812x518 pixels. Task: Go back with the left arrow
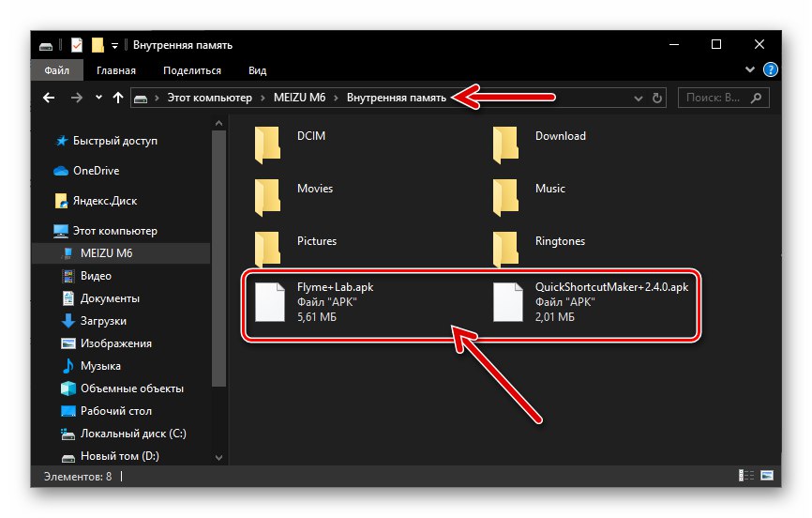tap(49, 98)
